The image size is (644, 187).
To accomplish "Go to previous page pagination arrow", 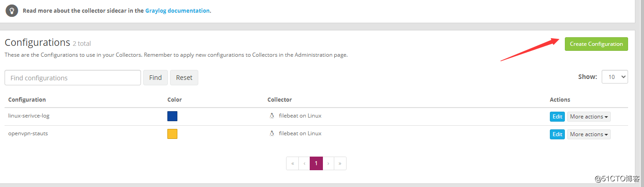I will 304,163.
